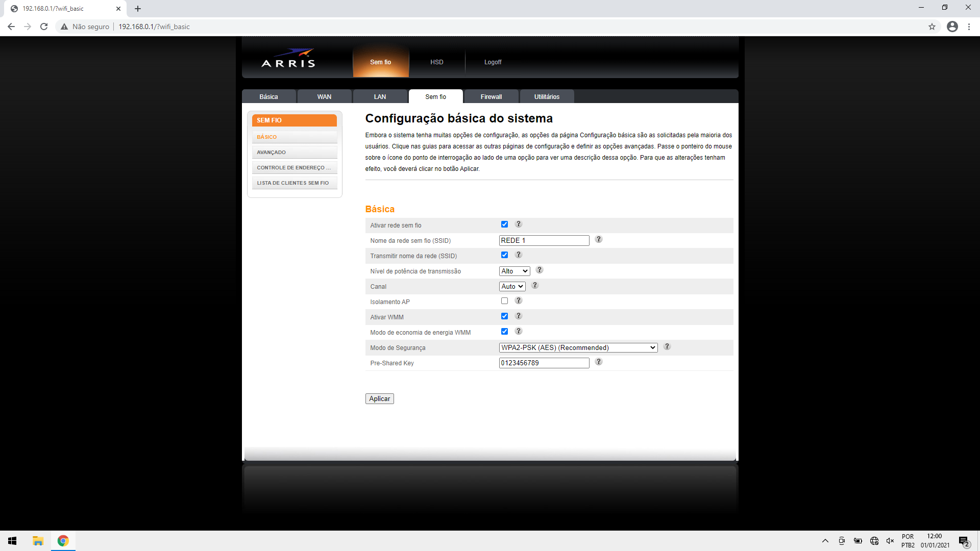Click the Aplicar button
This screenshot has width=980, height=551.
tap(380, 398)
